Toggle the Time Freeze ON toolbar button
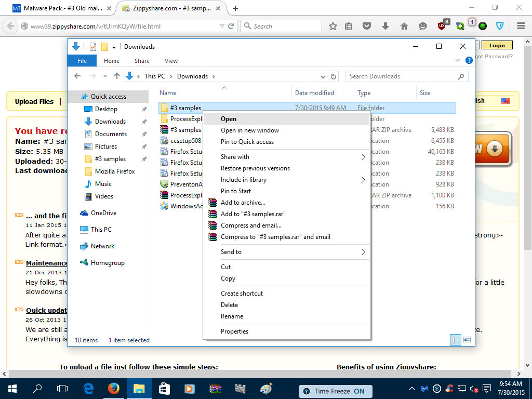The width and height of the screenshot is (532, 399). coord(339,391)
